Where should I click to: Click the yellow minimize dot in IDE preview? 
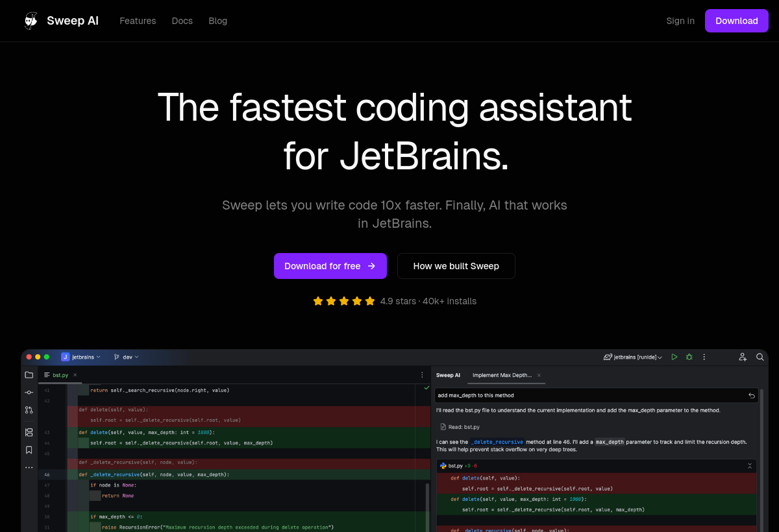[38, 357]
